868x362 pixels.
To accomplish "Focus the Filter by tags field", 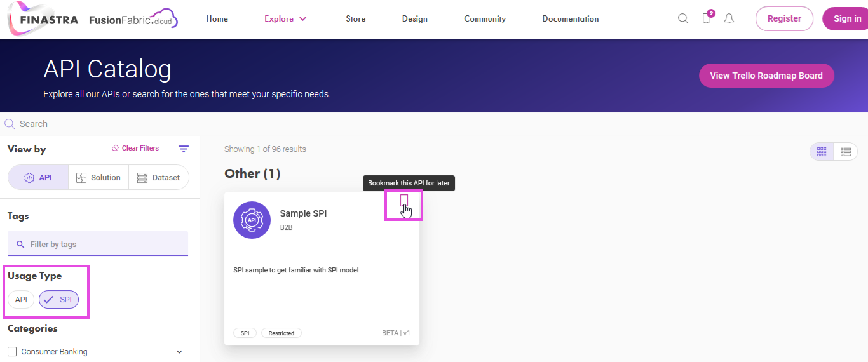I will click(x=98, y=244).
